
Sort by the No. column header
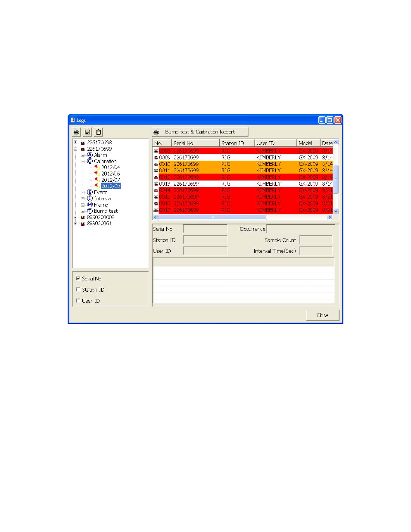coord(162,143)
